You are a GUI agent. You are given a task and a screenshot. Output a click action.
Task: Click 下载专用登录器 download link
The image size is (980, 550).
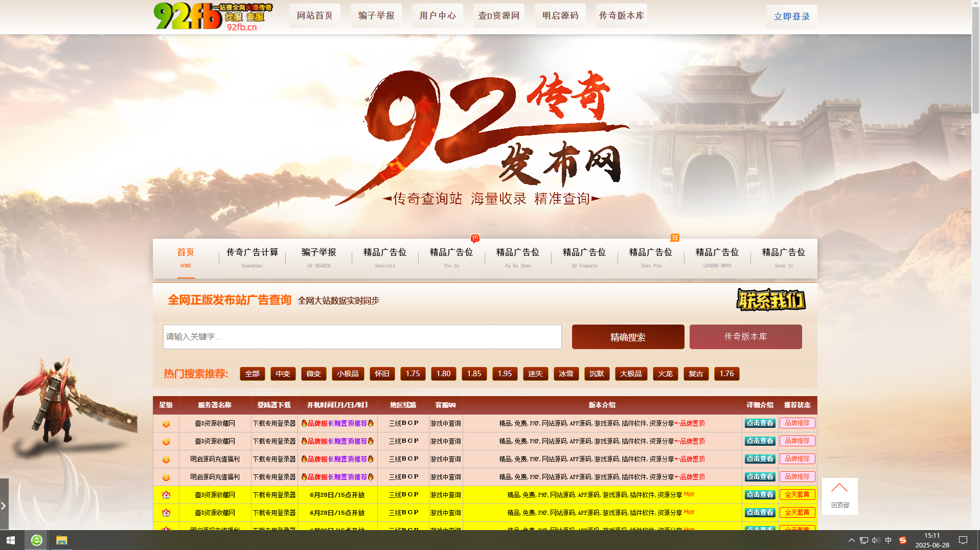tap(274, 423)
